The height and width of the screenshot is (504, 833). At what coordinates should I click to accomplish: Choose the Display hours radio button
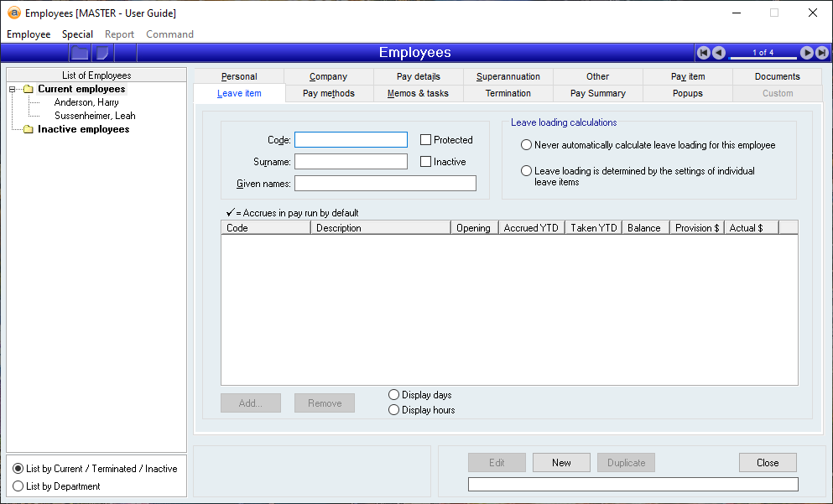click(x=394, y=410)
